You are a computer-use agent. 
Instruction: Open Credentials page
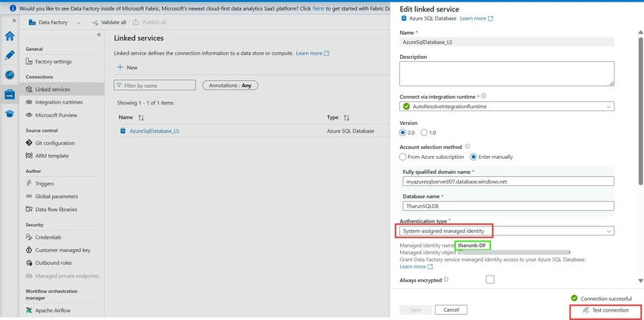pyautogui.click(x=48, y=237)
